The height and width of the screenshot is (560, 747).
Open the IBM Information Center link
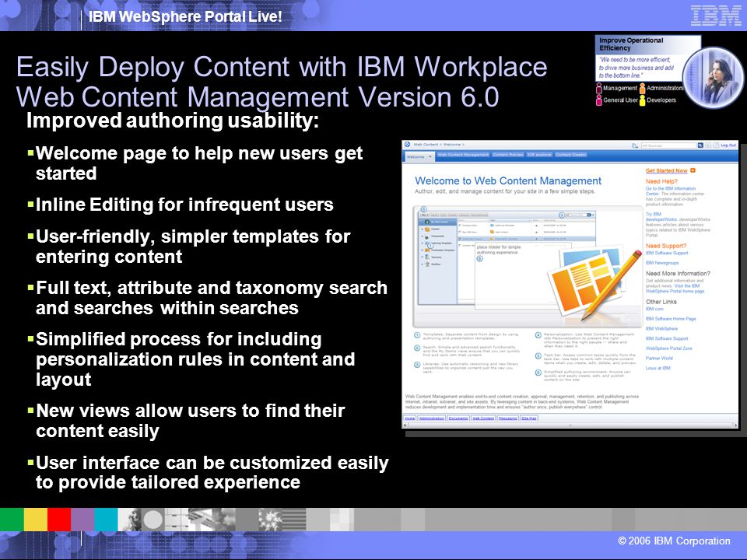click(x=670, y=191)
